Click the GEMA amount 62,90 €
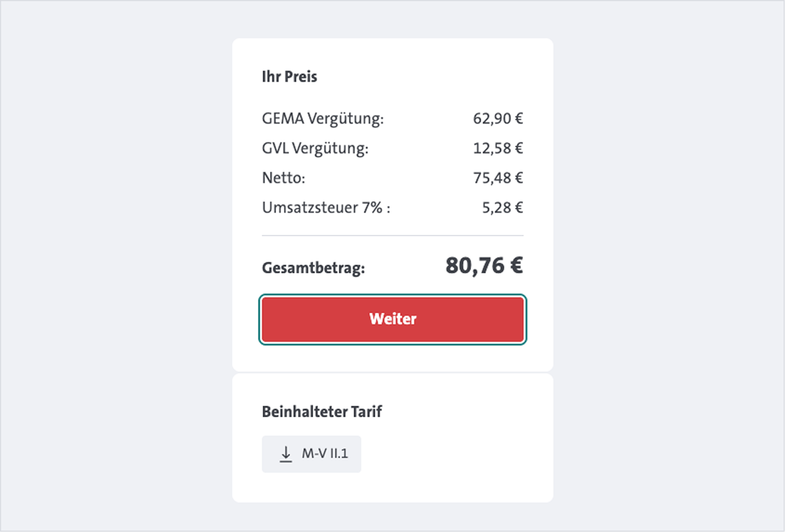 (498, 118)
